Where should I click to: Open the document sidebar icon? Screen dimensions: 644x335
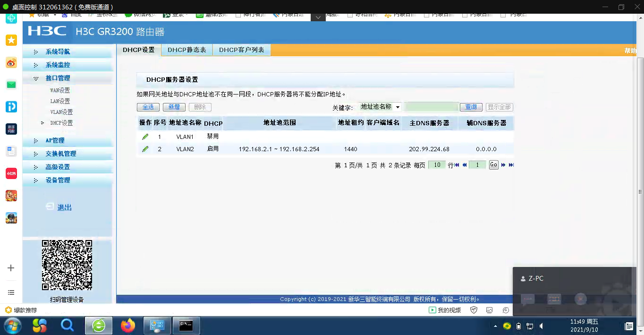click(x=11, y=151)
